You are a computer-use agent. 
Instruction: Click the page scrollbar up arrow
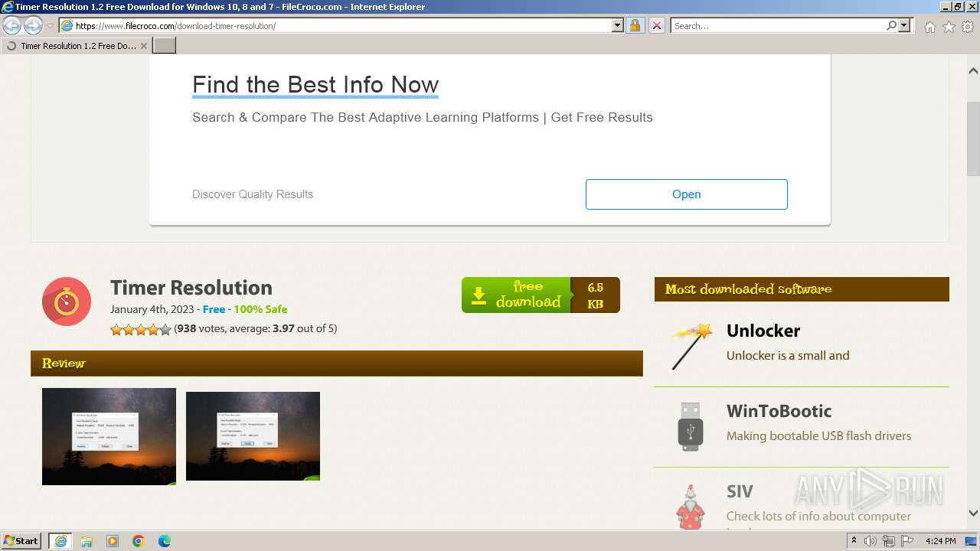(973, 70)
